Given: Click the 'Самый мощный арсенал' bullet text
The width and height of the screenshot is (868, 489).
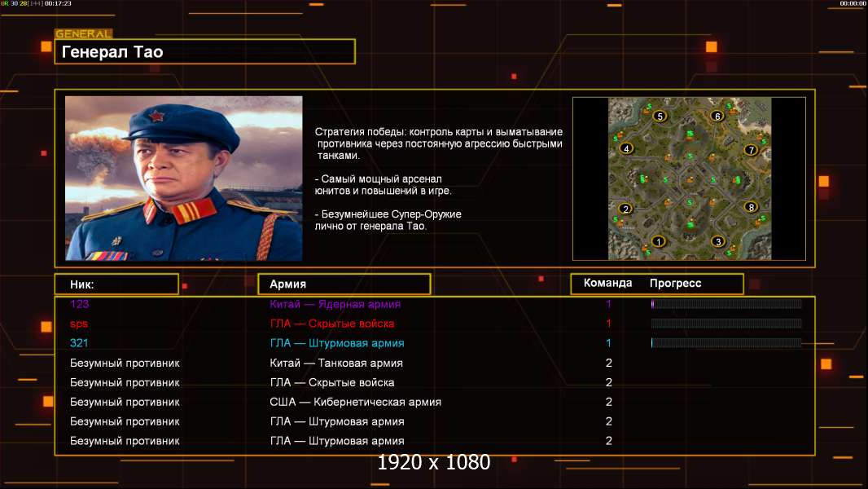Looking at the screenshot, I should [383, 185].
